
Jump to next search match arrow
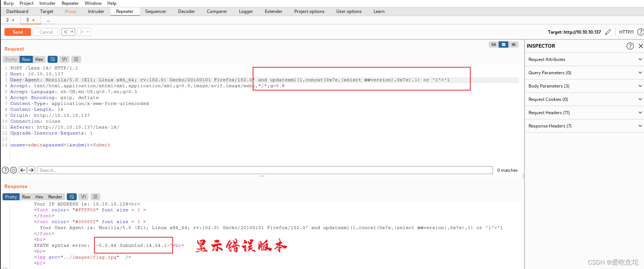(x=31, y=170)
